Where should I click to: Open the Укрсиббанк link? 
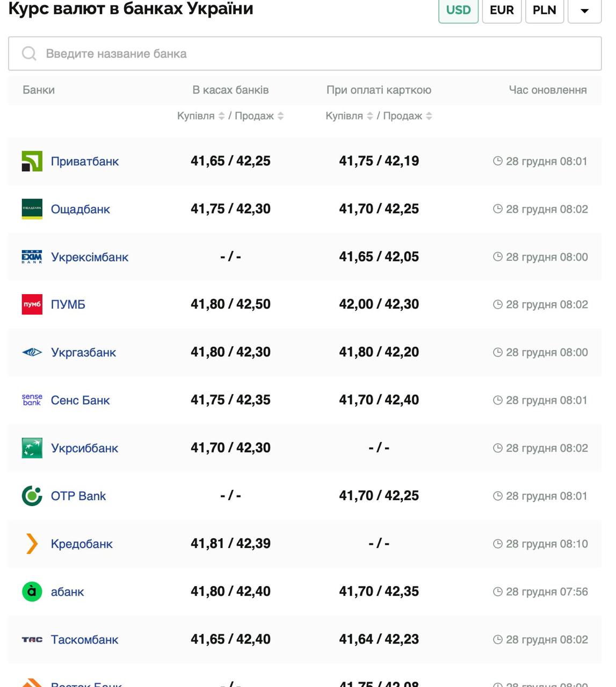(x=84, y=448)
